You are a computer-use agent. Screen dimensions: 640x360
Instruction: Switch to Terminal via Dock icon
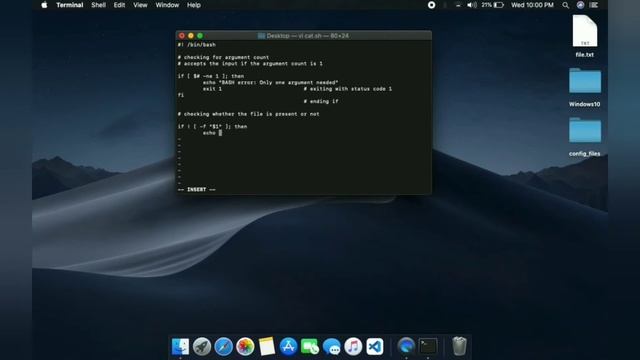[428, 347]
